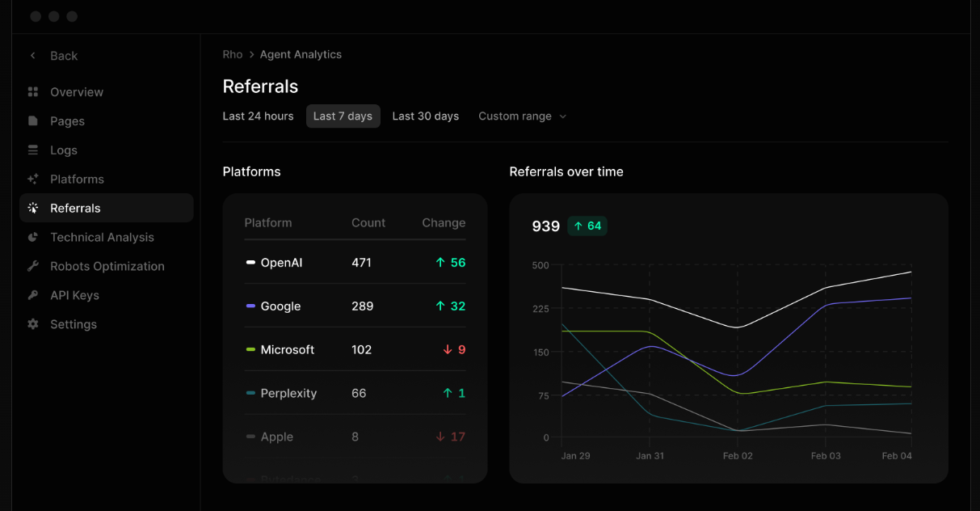Click the Robots Optimization wrench icon

(x=32, y=266)
